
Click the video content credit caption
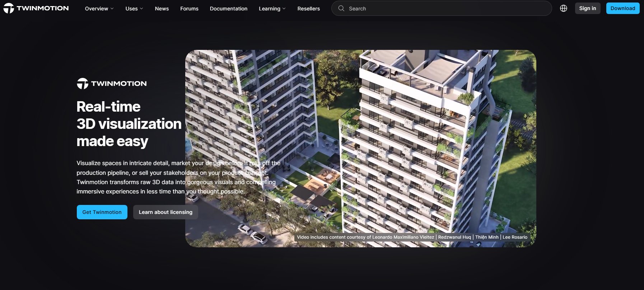[x=412, y=237]
